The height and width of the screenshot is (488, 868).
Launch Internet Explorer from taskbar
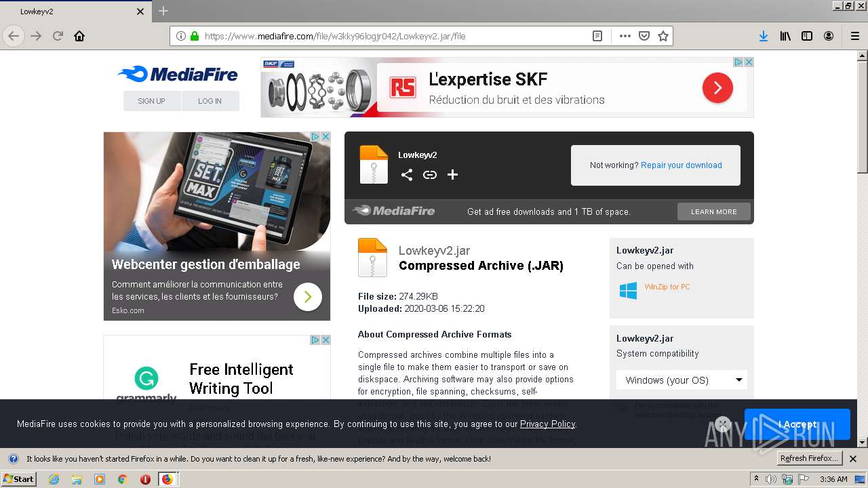click(54, 479)
